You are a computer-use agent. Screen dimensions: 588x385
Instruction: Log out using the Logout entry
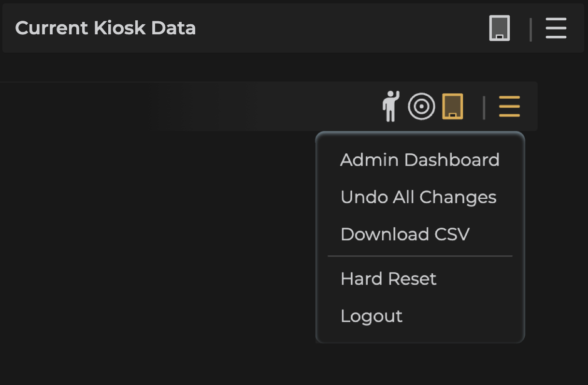pos(372,316)
